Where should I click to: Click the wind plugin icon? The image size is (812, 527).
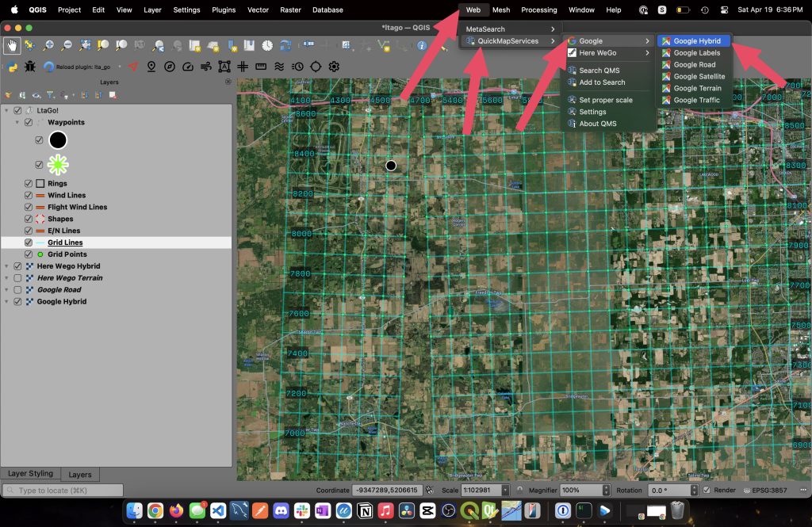[x=206, y=67]
